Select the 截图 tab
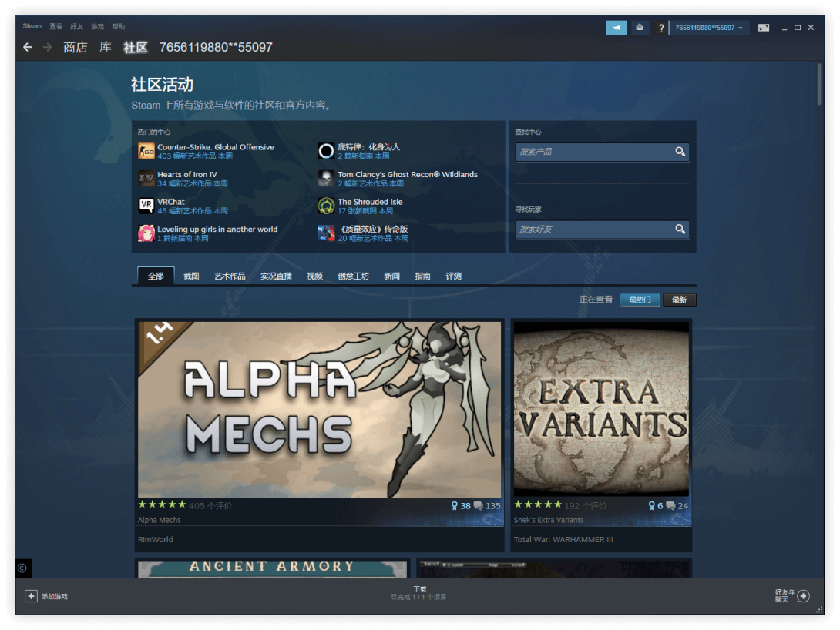Screen dimensions: 840x630 pos(191,276)
